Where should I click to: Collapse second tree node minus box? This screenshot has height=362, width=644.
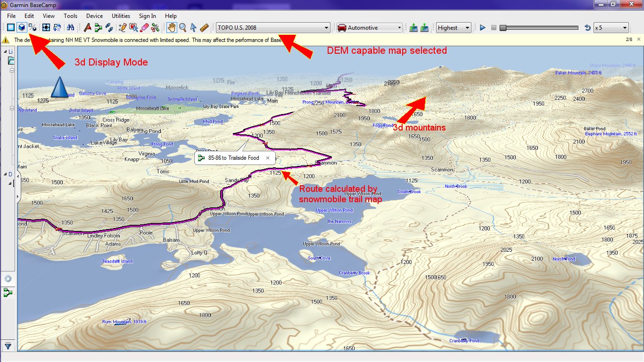click(12, 108)
